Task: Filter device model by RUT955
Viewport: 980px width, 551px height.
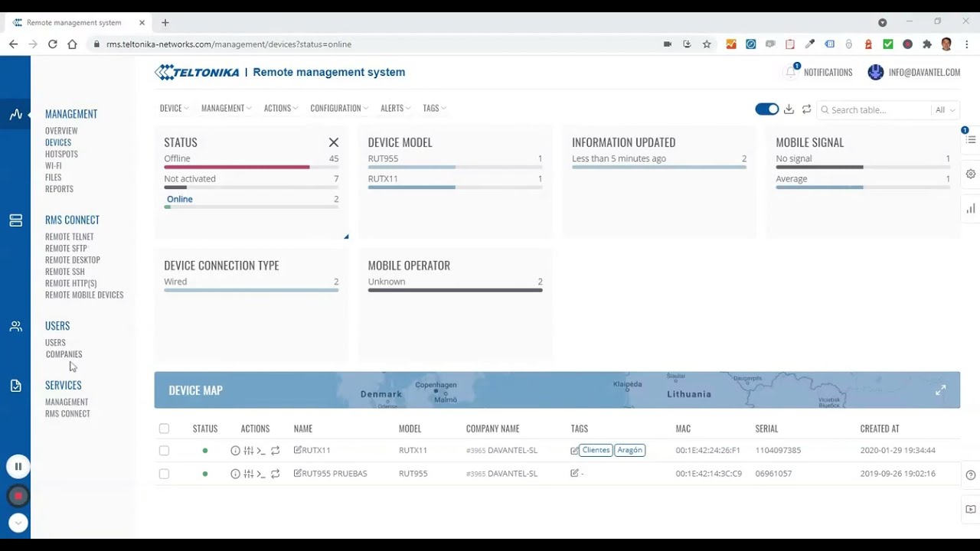Action: click(x=455, y=161)
